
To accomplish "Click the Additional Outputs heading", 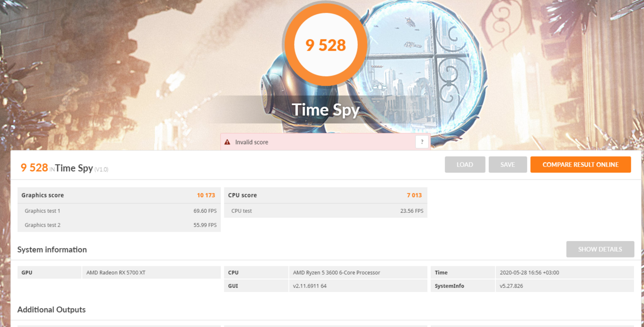I will click(x=51, y=309).
